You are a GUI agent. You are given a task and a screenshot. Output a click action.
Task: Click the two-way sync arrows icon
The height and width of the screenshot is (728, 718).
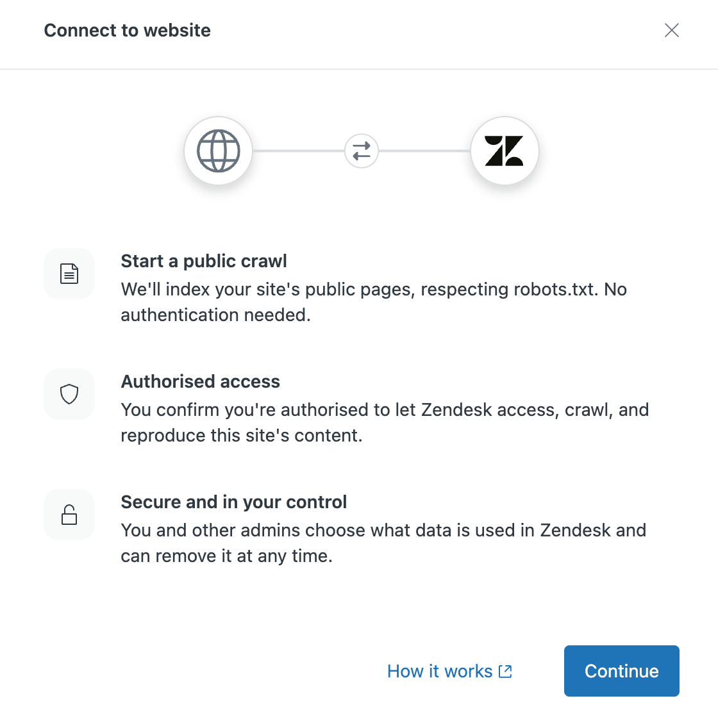click(x=362, y=151)
